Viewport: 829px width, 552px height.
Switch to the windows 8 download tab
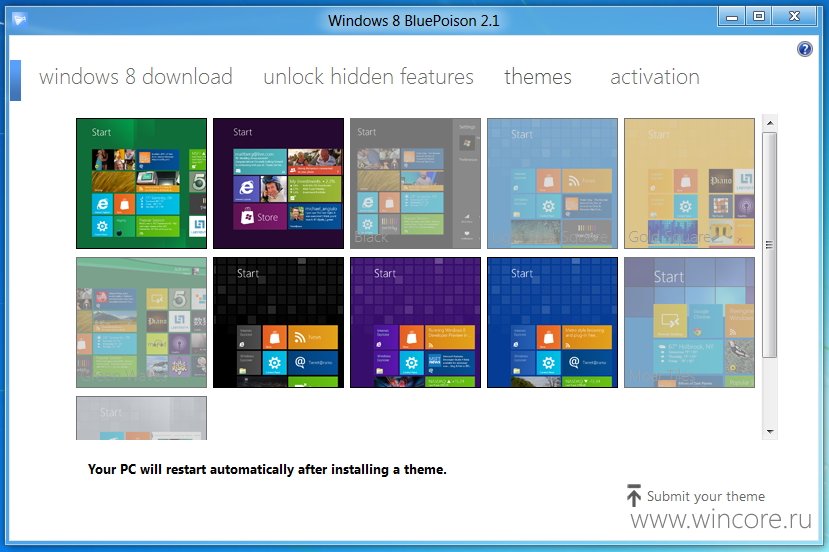tap(136, 77)
